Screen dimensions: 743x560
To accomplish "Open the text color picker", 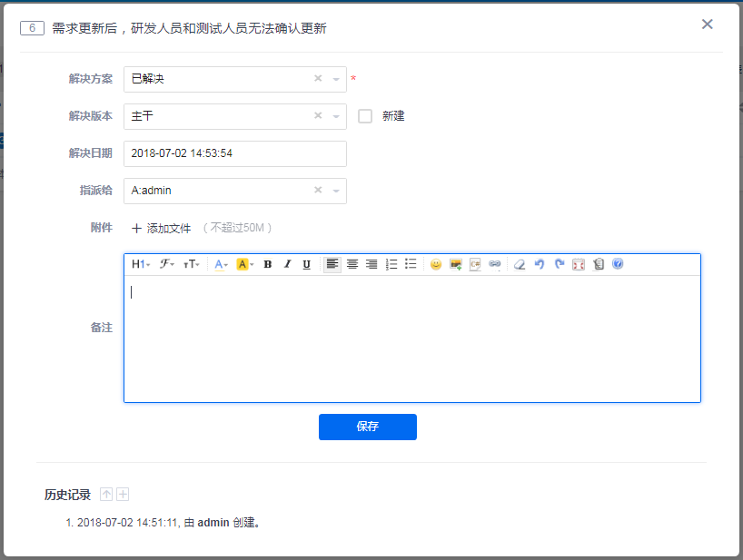I will 221,264.
